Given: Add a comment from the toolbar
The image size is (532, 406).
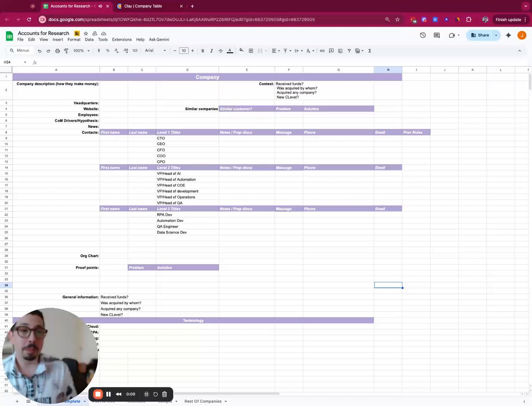Looking at the screenshot, I should pos(331,51).
